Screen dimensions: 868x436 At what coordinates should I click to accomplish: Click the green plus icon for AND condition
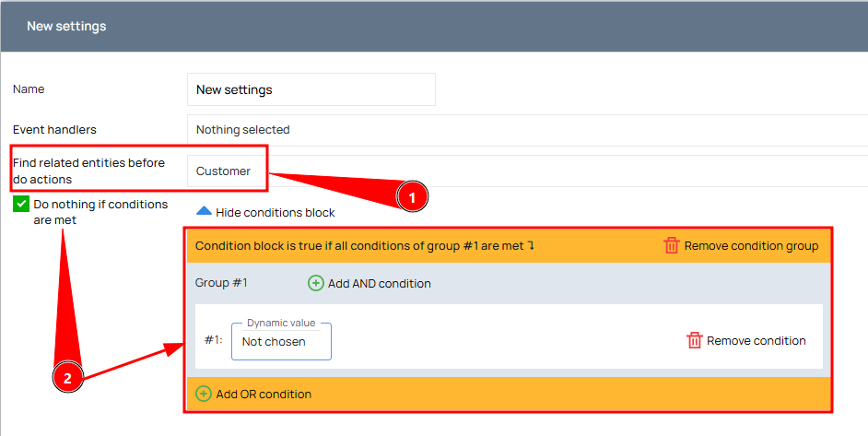(x=315, y=283)
